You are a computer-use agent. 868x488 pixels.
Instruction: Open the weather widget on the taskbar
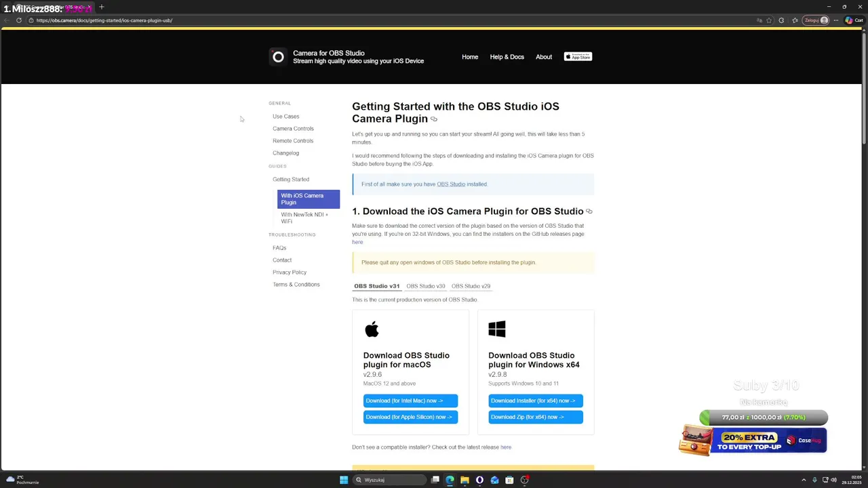point(22,480)
